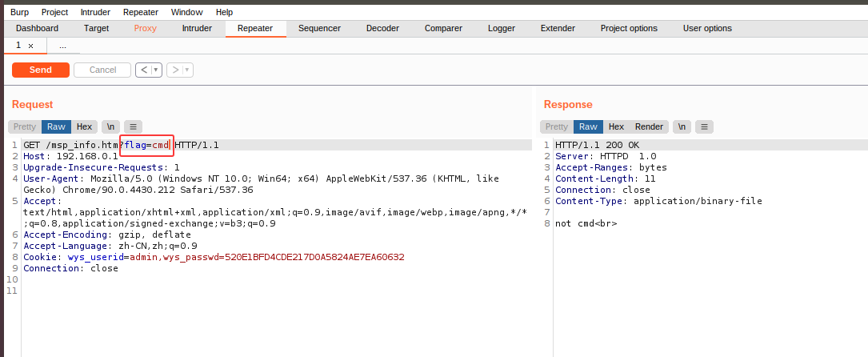Click the Cookie wys_userid header line
868x357 pixels.
(x=214, y=257)
